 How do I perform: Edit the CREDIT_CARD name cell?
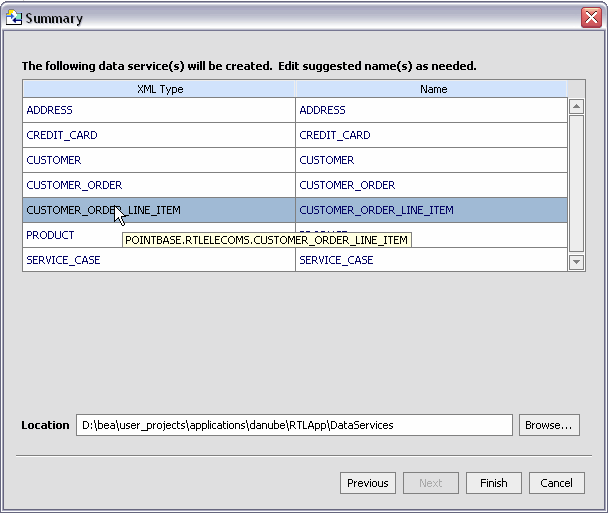(x=432, y=135)
